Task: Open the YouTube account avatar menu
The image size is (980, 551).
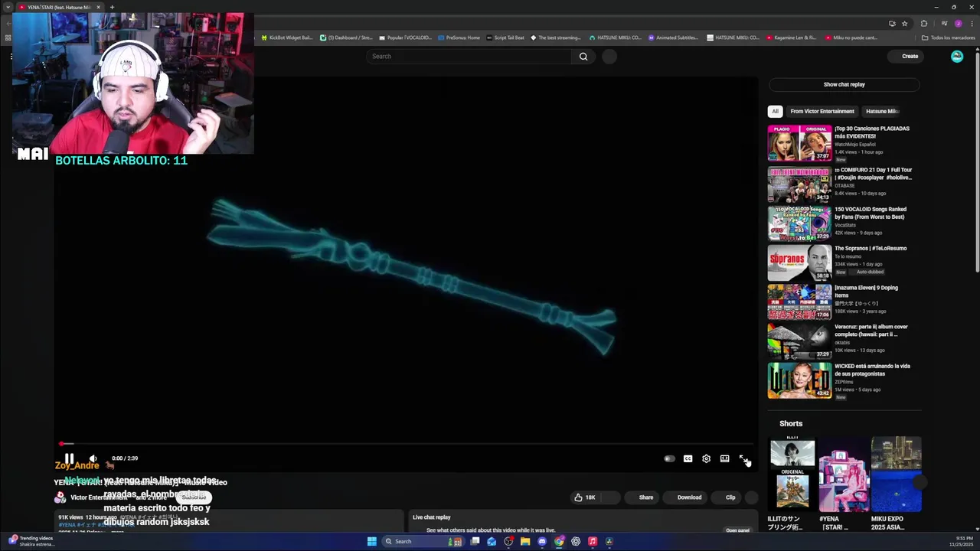Action: point(956,56)
